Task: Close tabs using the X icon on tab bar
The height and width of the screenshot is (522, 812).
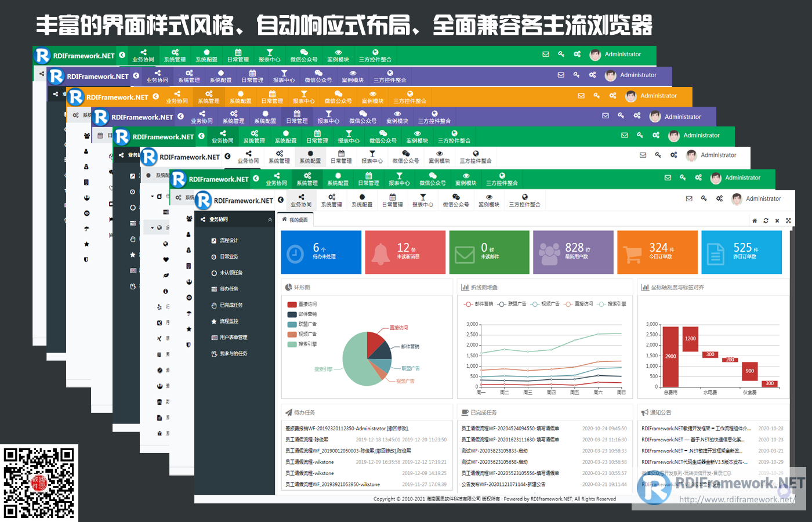Action: pyautogui.click(x=777, y=220)
